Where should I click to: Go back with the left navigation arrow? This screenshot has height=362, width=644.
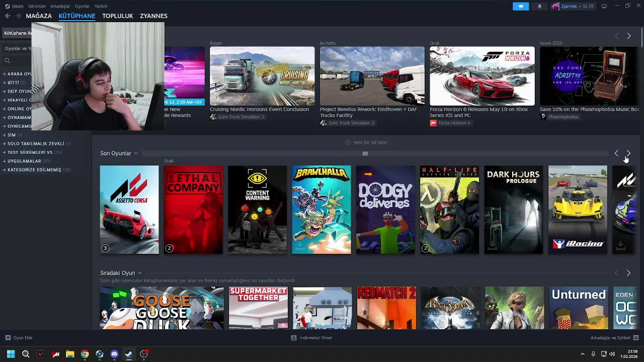pos(8,16)
